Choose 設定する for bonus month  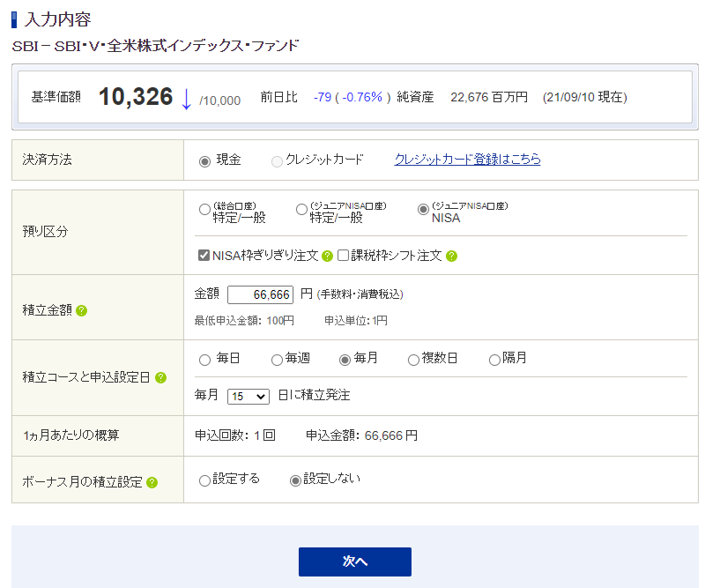(204, 480)
